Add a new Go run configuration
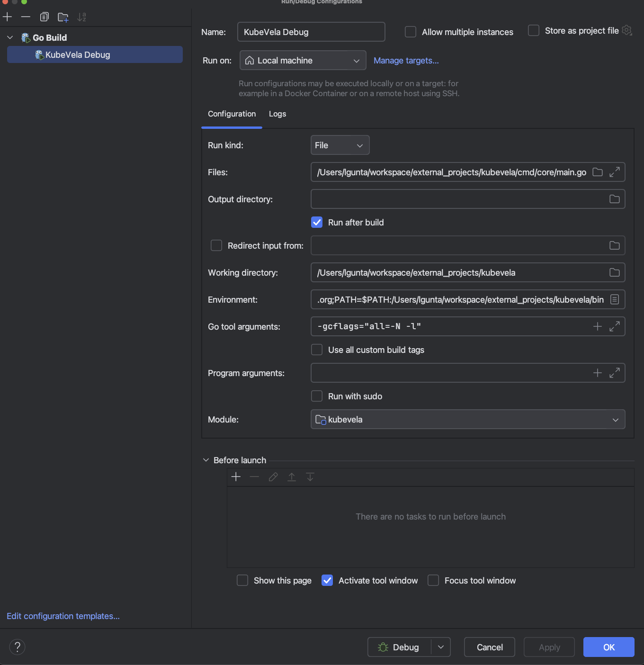Image resolution: width=644 pixels, height=665 pixels. [x=7, y=17]
